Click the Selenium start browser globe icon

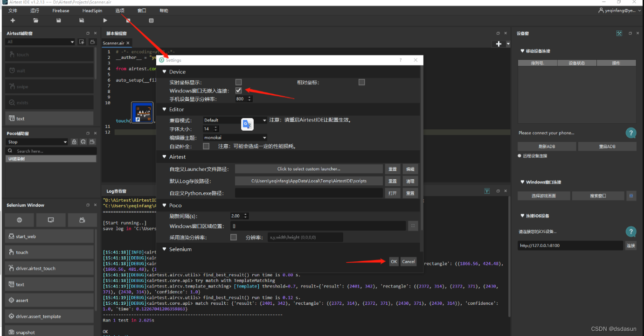coord(19,220)
